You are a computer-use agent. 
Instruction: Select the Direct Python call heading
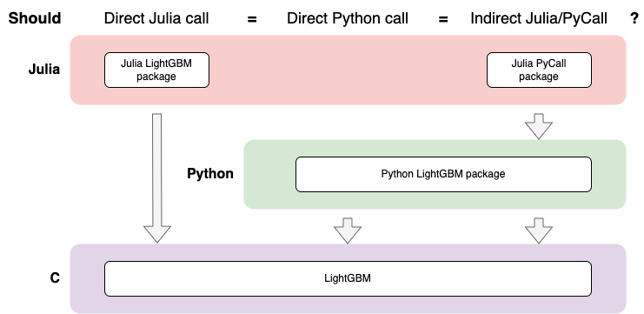(348, 18)
